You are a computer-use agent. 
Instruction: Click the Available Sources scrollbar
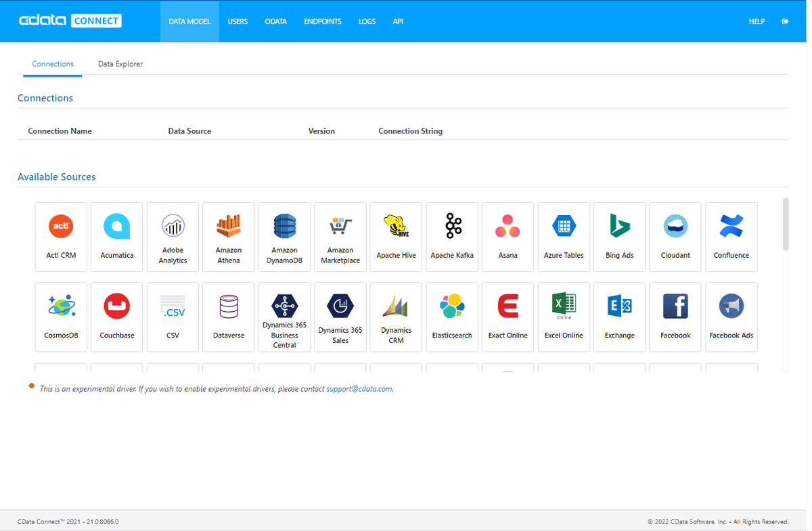[786, 224]
